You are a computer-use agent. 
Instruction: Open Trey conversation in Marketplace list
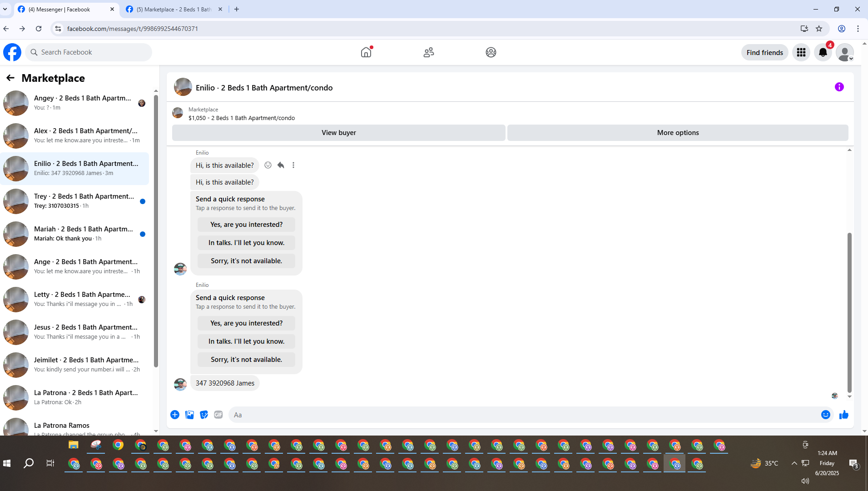pos(74,201)
